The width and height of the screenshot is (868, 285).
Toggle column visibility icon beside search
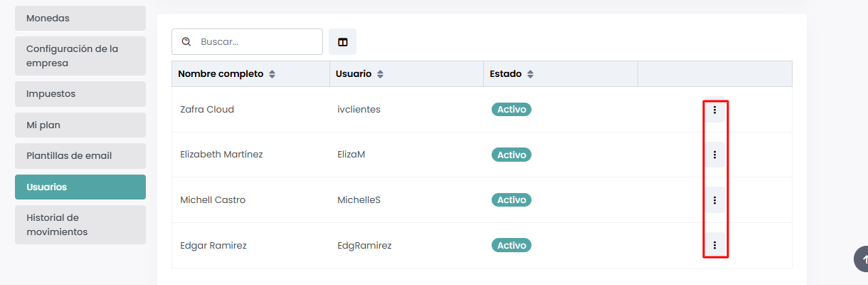coord(343,42)
